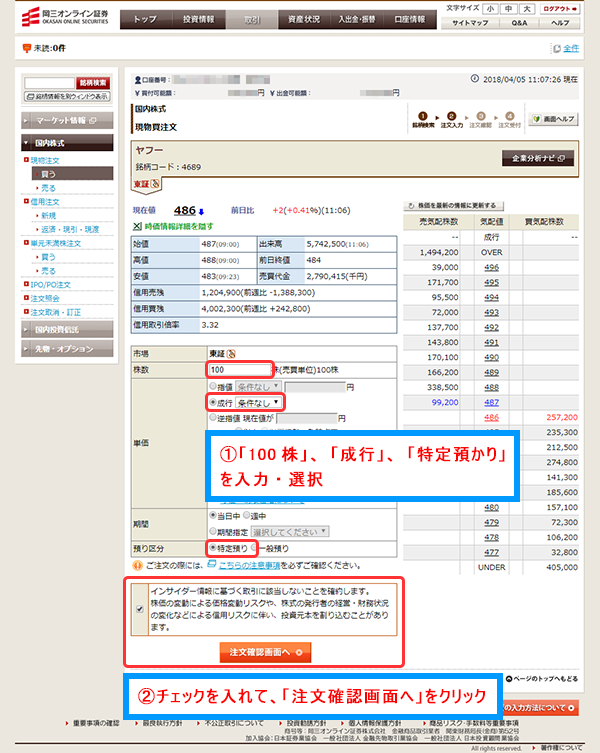Open 注文照会 in sidebar

45,298
